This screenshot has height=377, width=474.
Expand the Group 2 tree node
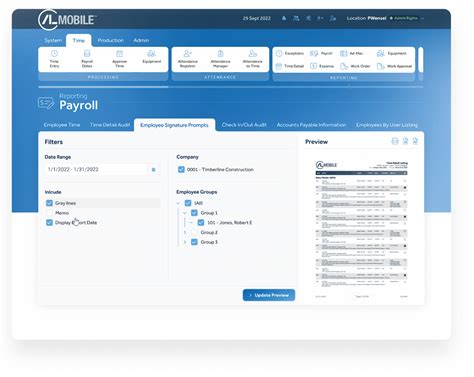point(185,232)
